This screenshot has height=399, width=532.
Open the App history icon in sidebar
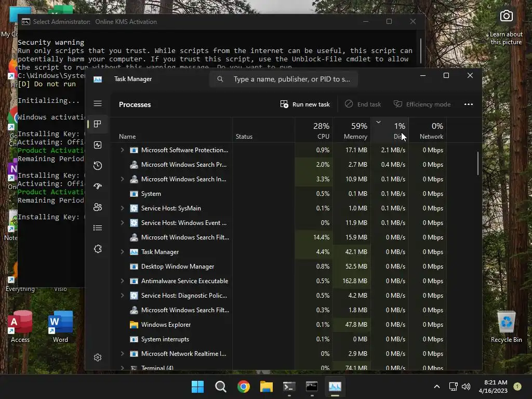click(x=98, y=166)
